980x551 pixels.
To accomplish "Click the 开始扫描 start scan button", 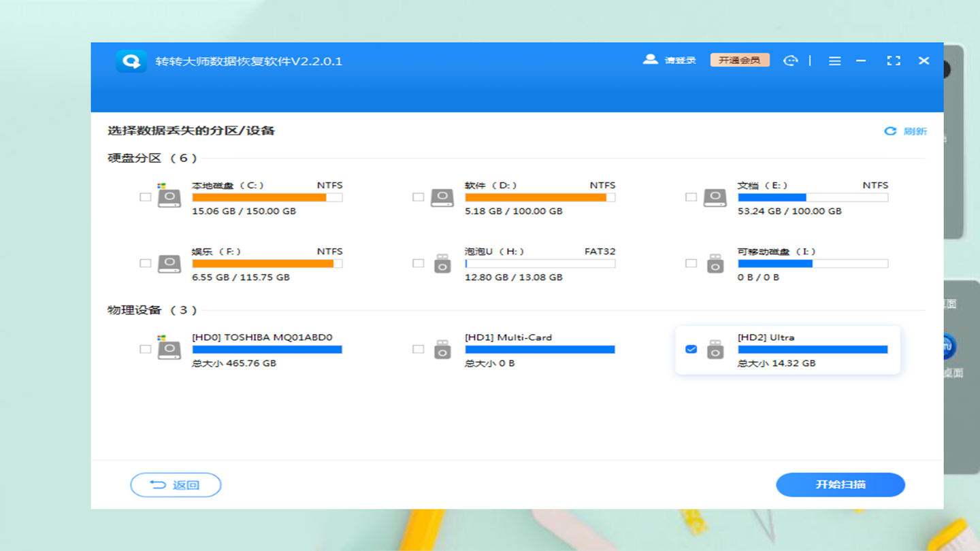I will tap(840, 485).
